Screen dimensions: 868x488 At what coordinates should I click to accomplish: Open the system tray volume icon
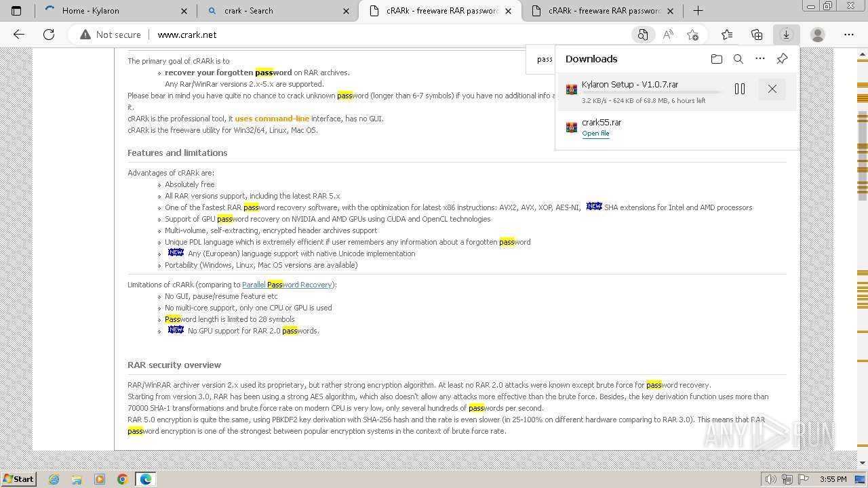[771, 479]
